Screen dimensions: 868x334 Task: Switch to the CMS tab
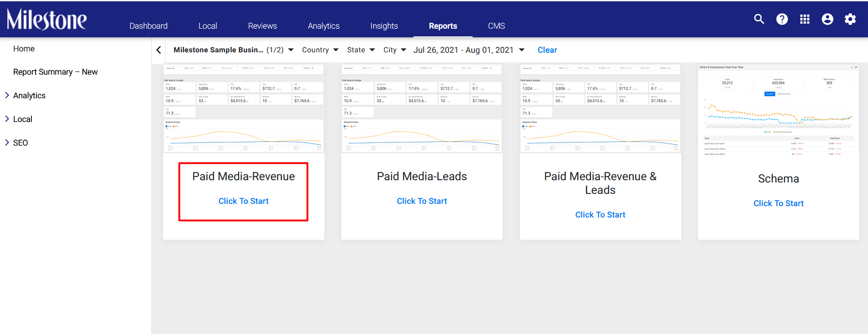[x=496, y=26]
